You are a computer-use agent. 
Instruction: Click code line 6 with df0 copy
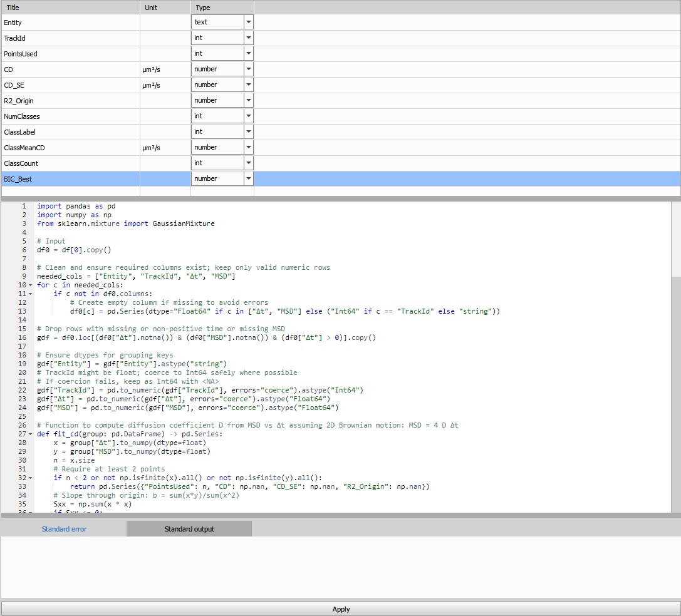coord(74,250)
